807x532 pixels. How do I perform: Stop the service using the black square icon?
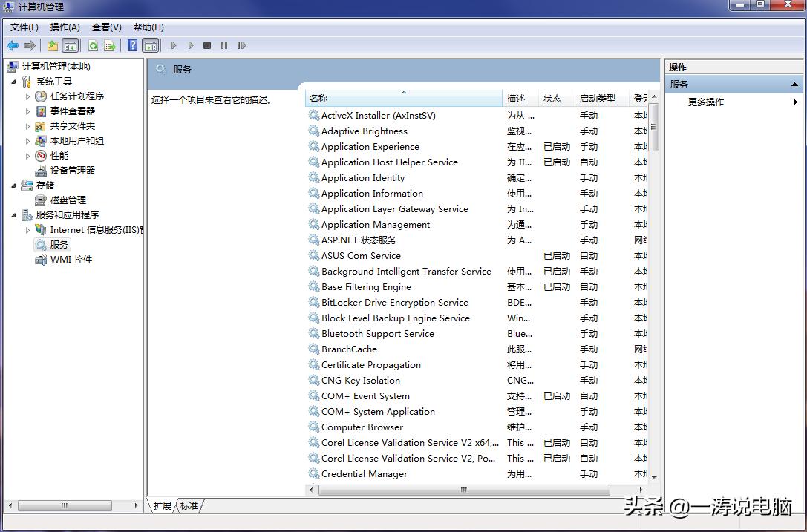(209, 45)
